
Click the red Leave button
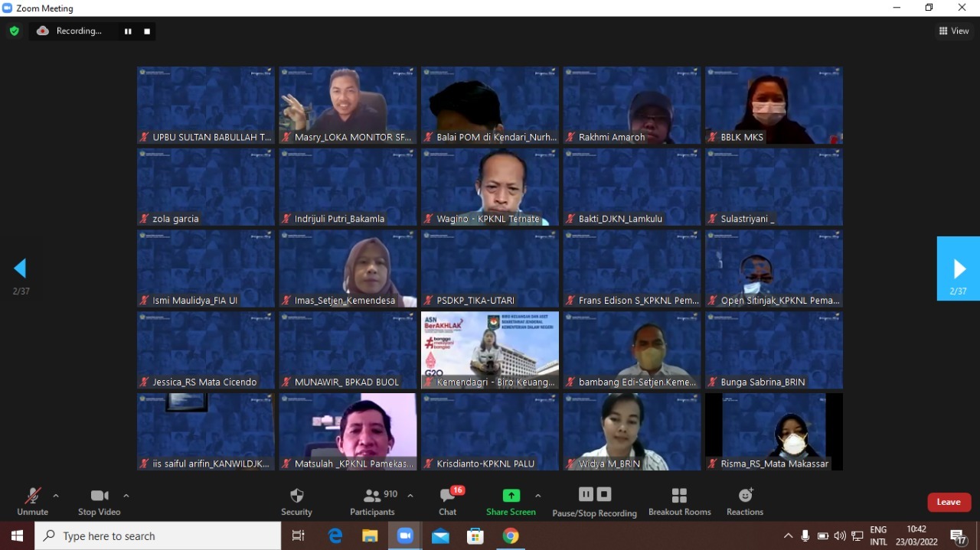pos(949,502)
